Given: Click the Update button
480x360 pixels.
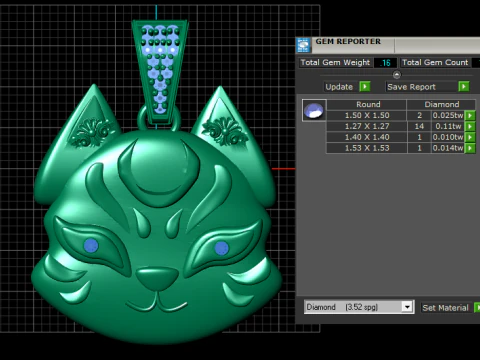Looking at the screenshot, I should click(x=339, y=87).
